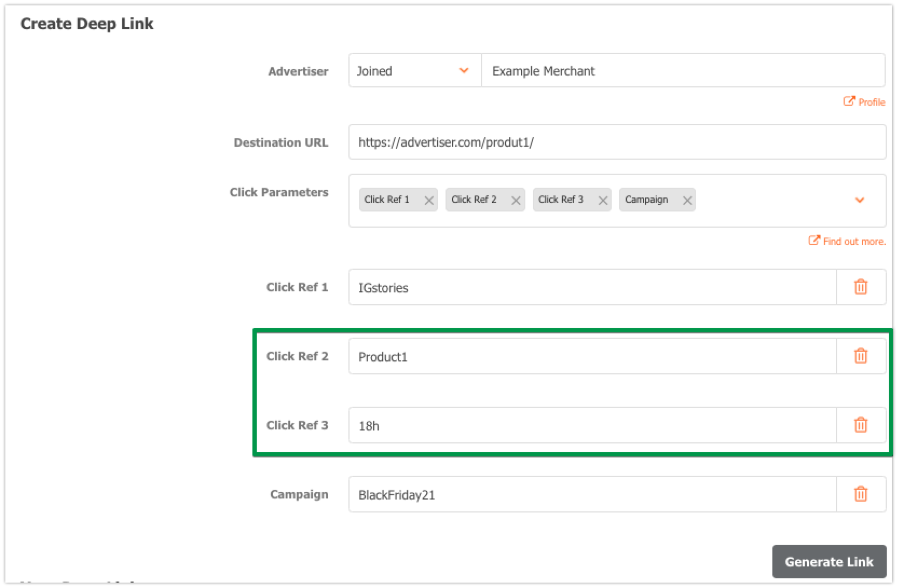Screen dimensions: 904x588
Task: Delete the Click Ref 3 field via trash icon
Action: tap(860, 425)
